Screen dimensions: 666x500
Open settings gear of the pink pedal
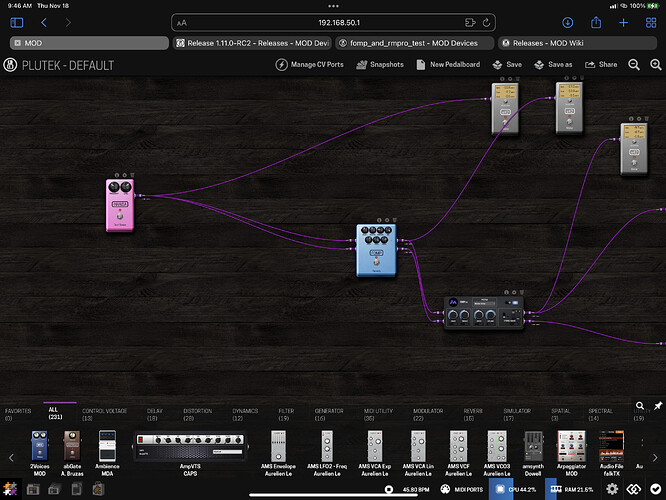pos(124,175)
